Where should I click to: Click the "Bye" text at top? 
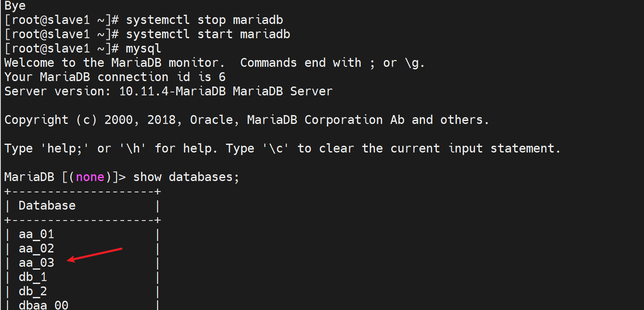(x=15, y=6)
